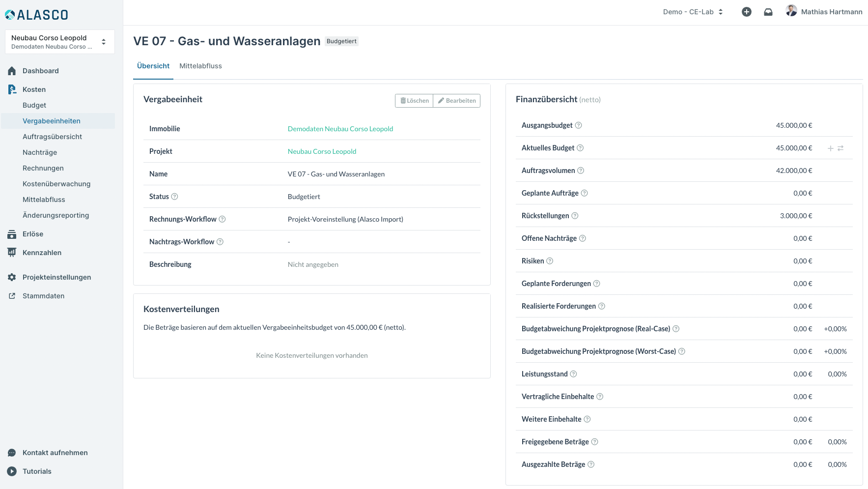Click the plus add icon in header
This screenshot has width=868, height=489.
pos(746,12)
